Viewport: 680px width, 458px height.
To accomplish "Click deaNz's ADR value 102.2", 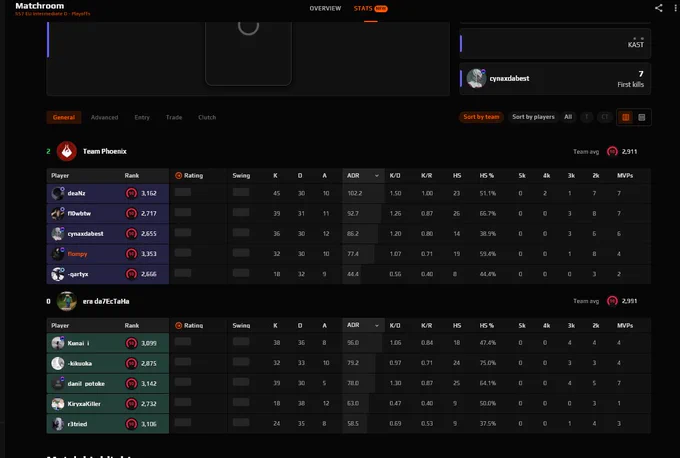I will click(x=355, y=193).
